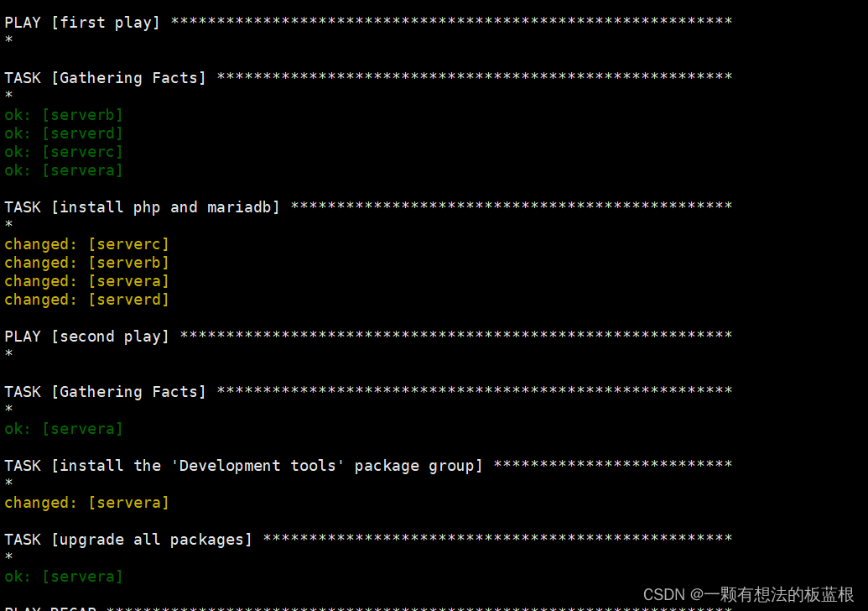Click 'changed: [serverd]' output line

[87, 300]
